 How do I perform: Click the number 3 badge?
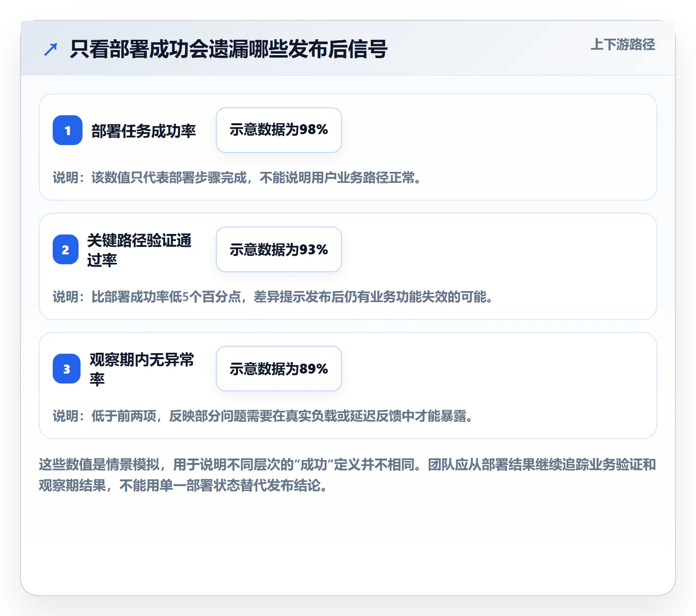67,369
